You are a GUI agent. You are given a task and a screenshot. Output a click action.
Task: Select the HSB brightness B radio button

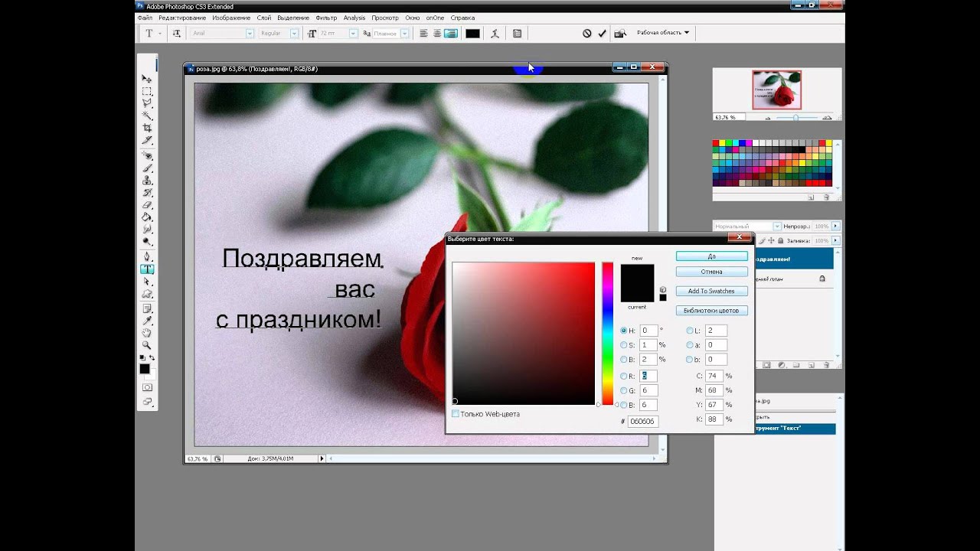(624, 360)
